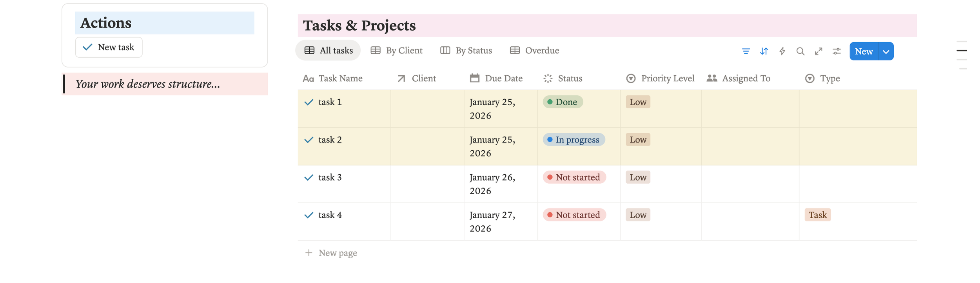Image resolution: width=980 pixels, height=283 pixels.
Task: Open the filter icon in the toolbar
Action: pyautogui.click(x=746, y=51)
